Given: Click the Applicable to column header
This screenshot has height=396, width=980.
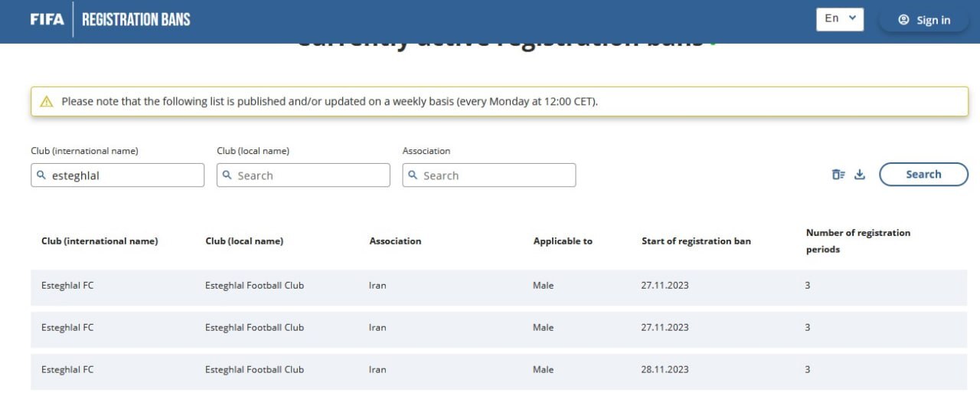Looking at the screenshot, I should (x=563, y=241).
